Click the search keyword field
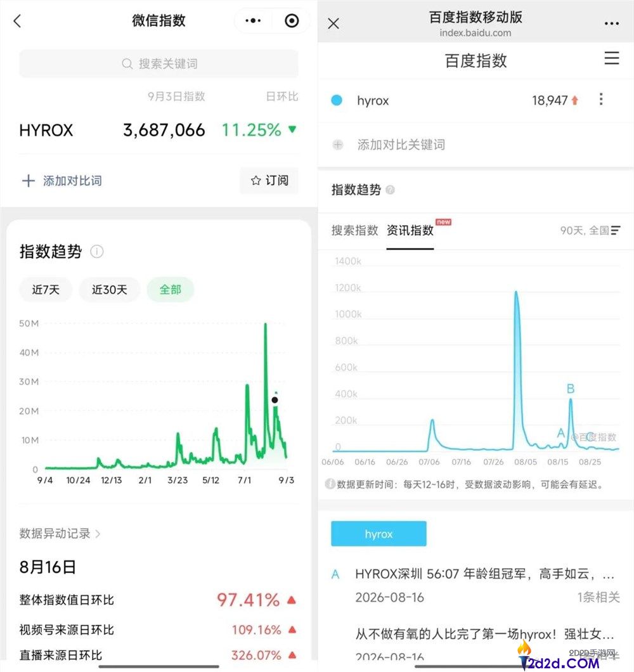This screenshot has height=672, width=634. pos(158,64)
